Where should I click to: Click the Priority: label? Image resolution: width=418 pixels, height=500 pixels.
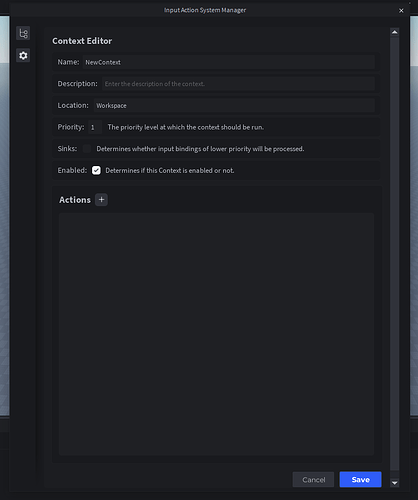pyautogui.click(x=71, y=127)
